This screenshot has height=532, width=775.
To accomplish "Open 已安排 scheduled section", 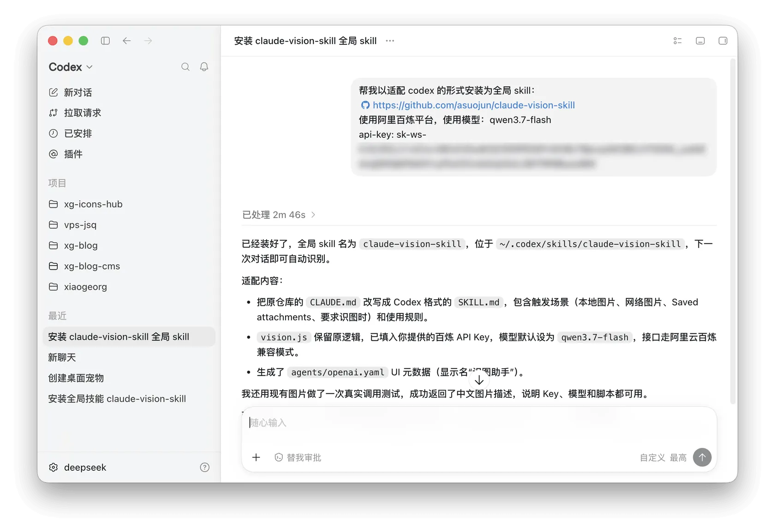I will (x=71, y=133).
